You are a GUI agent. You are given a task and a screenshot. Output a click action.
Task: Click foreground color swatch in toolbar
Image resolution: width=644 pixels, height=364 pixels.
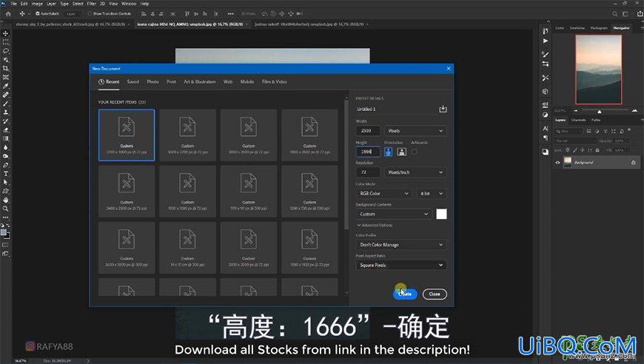coord(4,232)
